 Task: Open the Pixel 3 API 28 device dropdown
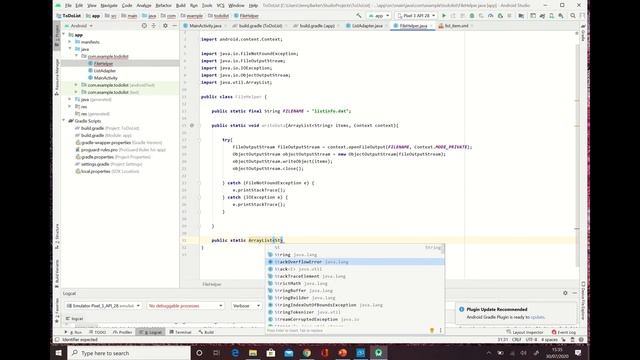[416, 16]
